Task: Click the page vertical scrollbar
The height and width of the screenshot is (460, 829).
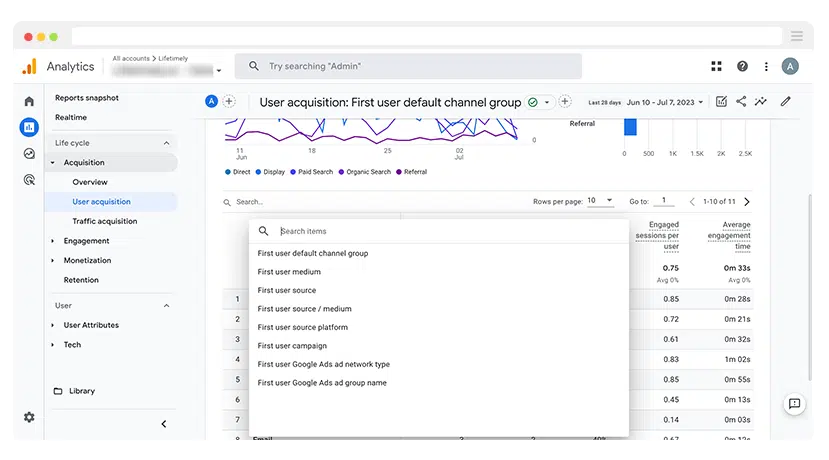Action: [810, 287]
